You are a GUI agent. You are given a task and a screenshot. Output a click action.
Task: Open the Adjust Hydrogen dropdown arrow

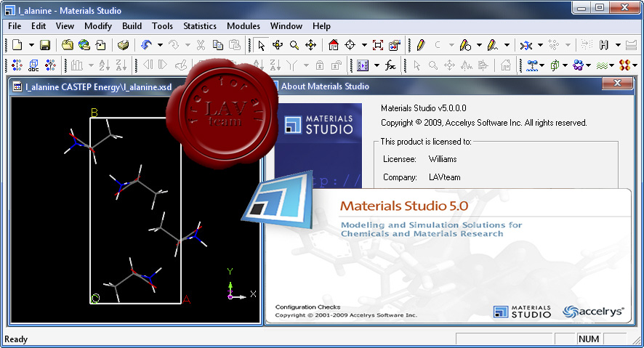[618, 45]
